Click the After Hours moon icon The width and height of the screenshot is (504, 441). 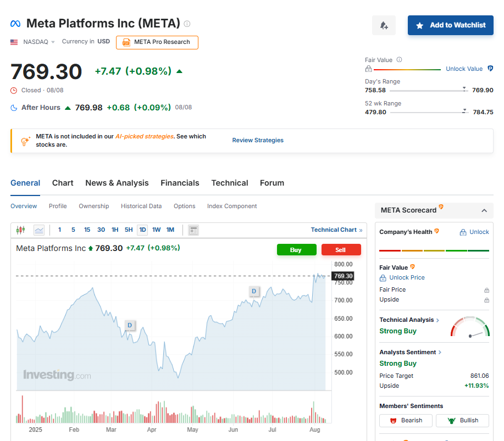pos(14,108)
